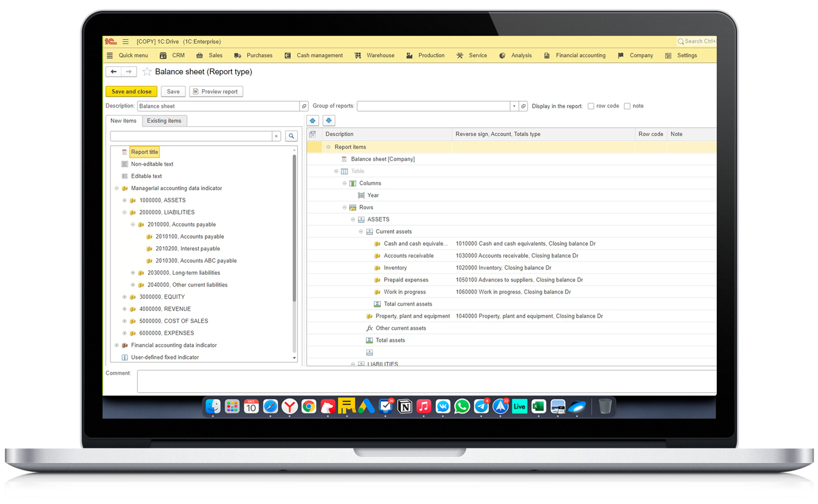Viewport: 818px width, 504px height.
Task: Click the back navigation arrow
Action: pos(113,72)
